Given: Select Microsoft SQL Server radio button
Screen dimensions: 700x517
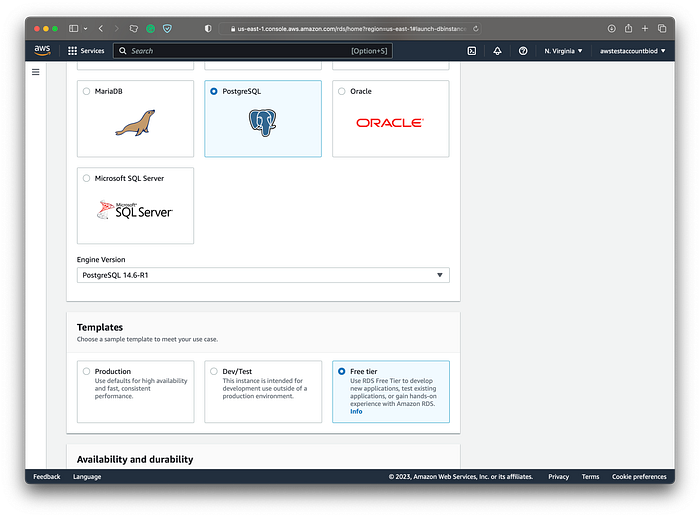Looking at the screenshot, I should [x=86, y=178].
